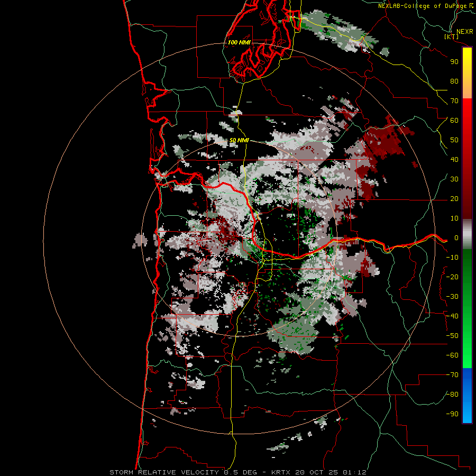Click the 30 value on velocity scale
The width and height of the screenshot is (476, 476).
454,179
